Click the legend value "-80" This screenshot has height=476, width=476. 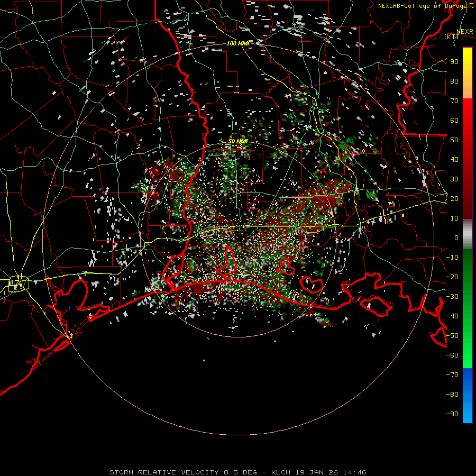(452, 395)
